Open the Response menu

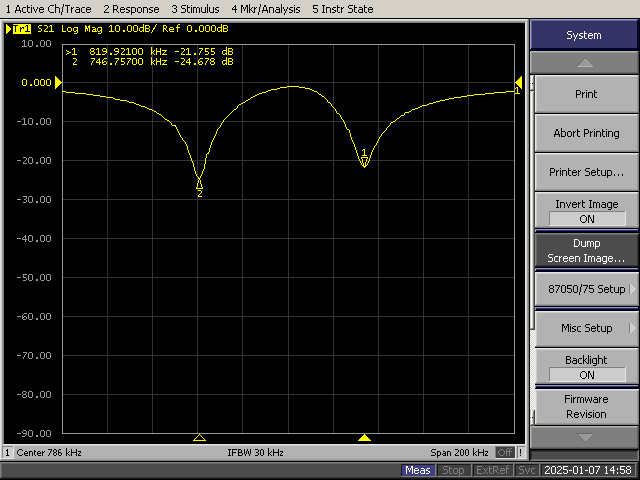131,9
